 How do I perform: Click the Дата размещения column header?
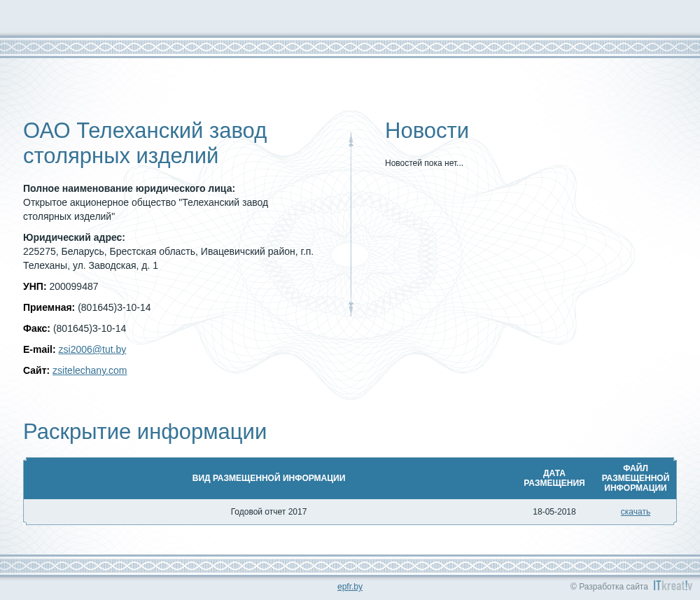(x=554, y=478)
